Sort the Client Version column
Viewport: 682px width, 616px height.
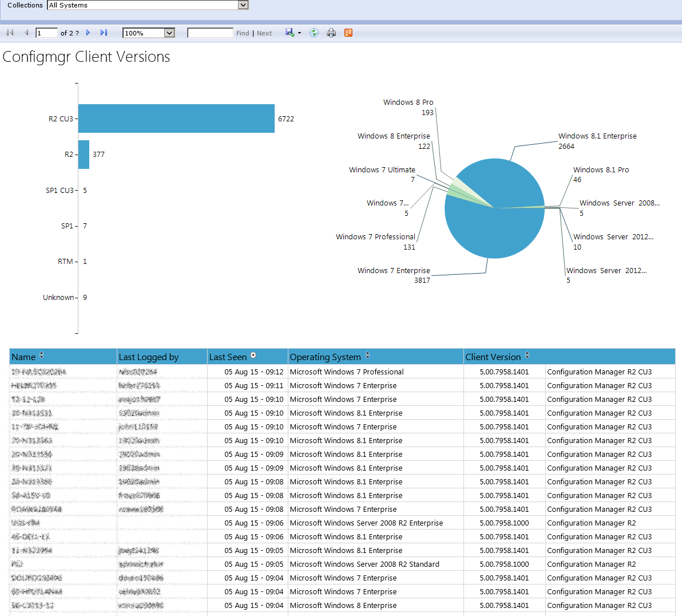tap(526, 355)
